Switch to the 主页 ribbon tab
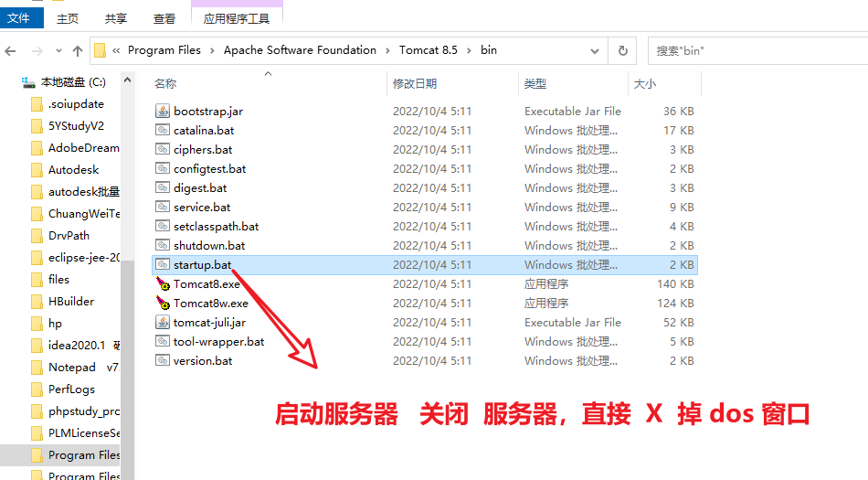Screen dimensions: 868x480 (68, 19)
